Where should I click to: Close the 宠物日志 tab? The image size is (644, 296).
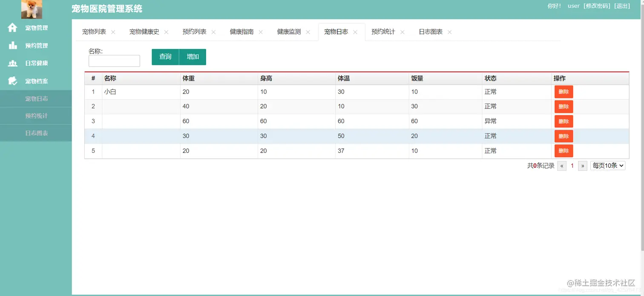point(355,32)
